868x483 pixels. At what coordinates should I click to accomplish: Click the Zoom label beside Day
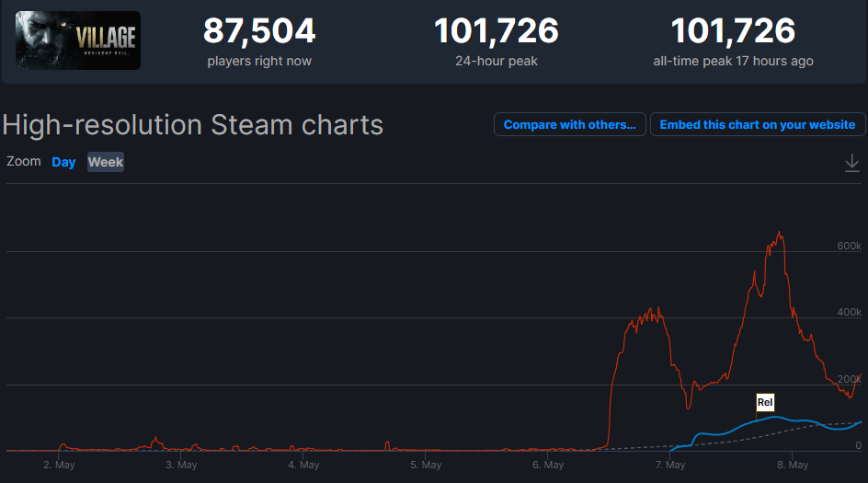pyautogui.click(x=24, y=161)
